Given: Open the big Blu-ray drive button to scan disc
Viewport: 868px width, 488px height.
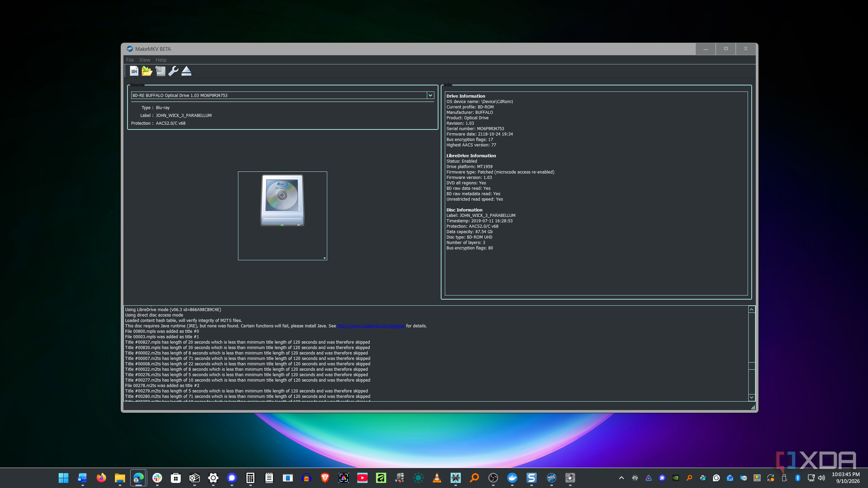Looking at the screenshot, I should [282, 216].
